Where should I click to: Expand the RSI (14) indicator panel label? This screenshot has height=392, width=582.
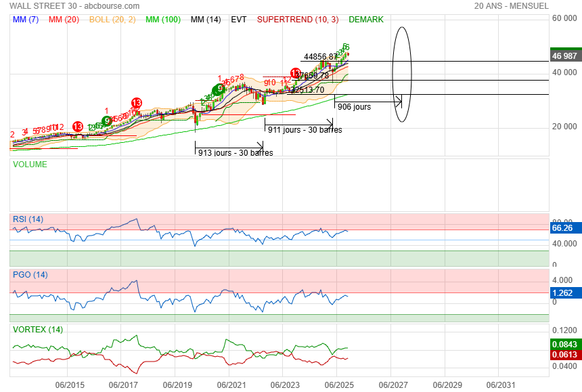[28, 219]
